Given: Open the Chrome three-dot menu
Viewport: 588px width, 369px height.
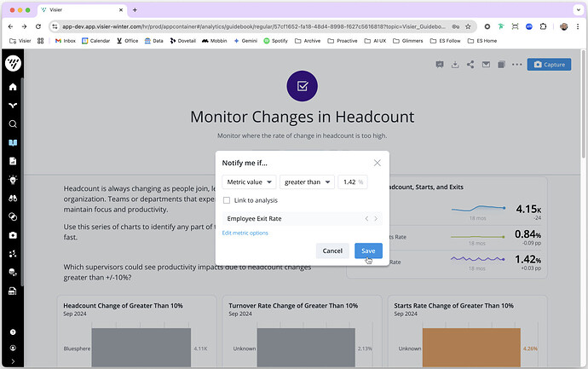Looking at the screenshot, I should pyautogui.click(x=578, y=26).
